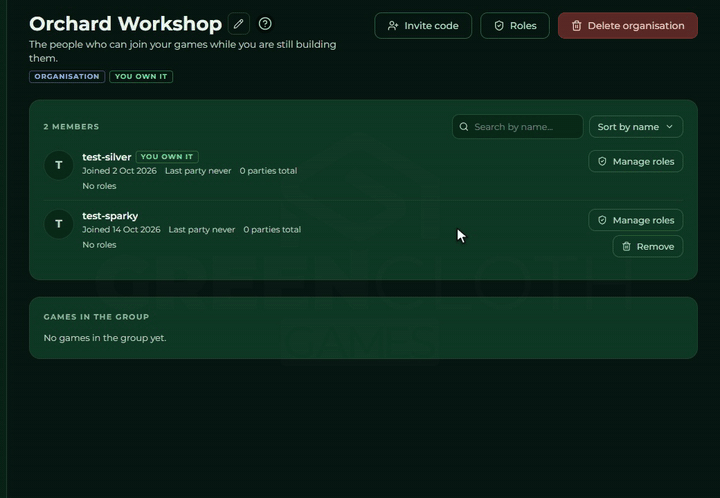The height and width of the screenshot is (498, 720).
Task: Select the test-silver member name
Action: click(x=107, y=157)
